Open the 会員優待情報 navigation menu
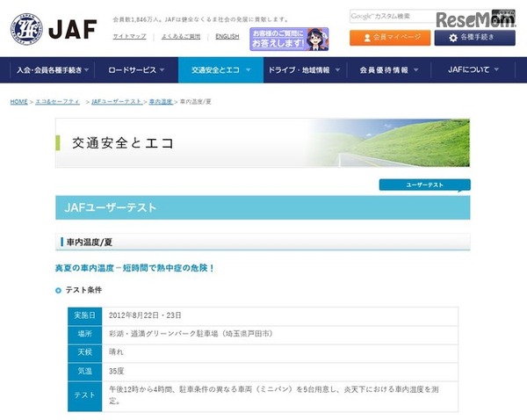 389,70
